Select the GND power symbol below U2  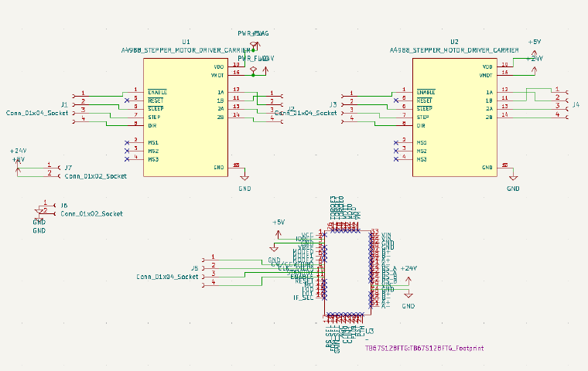[x=513, y=176]
